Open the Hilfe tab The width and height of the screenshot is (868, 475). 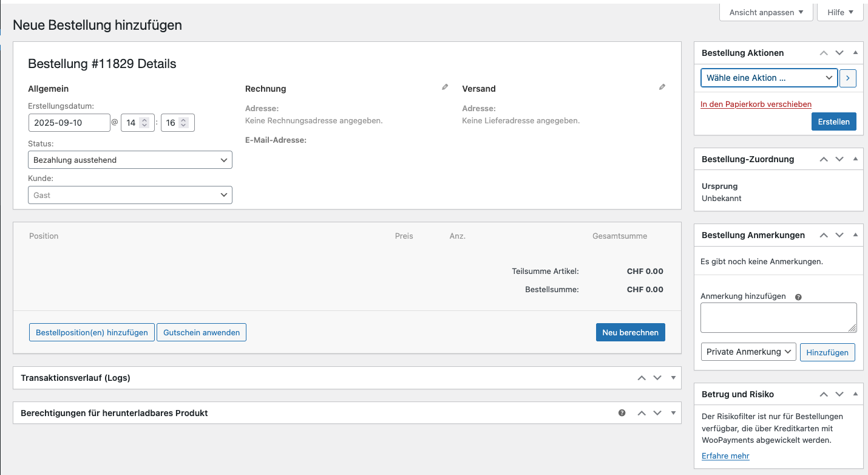[840, 12]
